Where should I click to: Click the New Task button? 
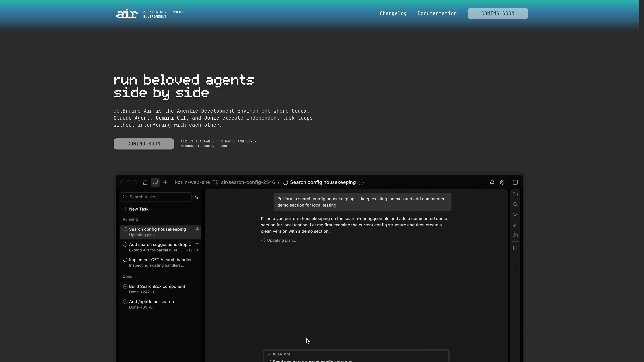136,209
